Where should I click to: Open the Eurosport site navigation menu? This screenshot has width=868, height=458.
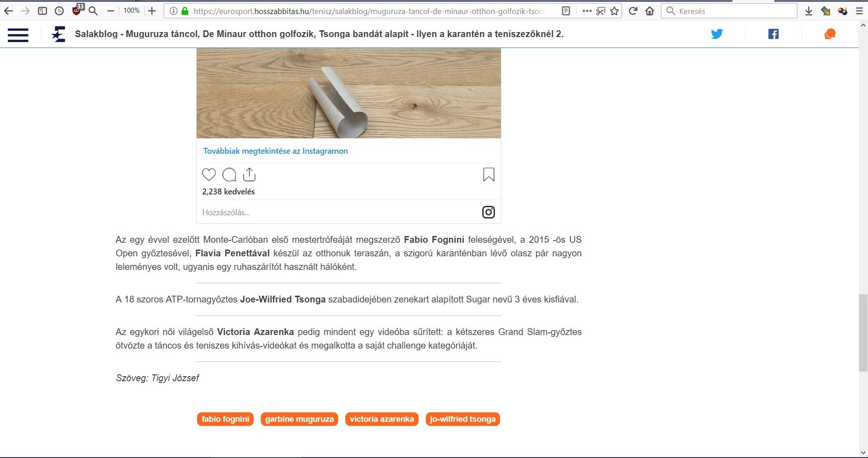pos(18,34)
